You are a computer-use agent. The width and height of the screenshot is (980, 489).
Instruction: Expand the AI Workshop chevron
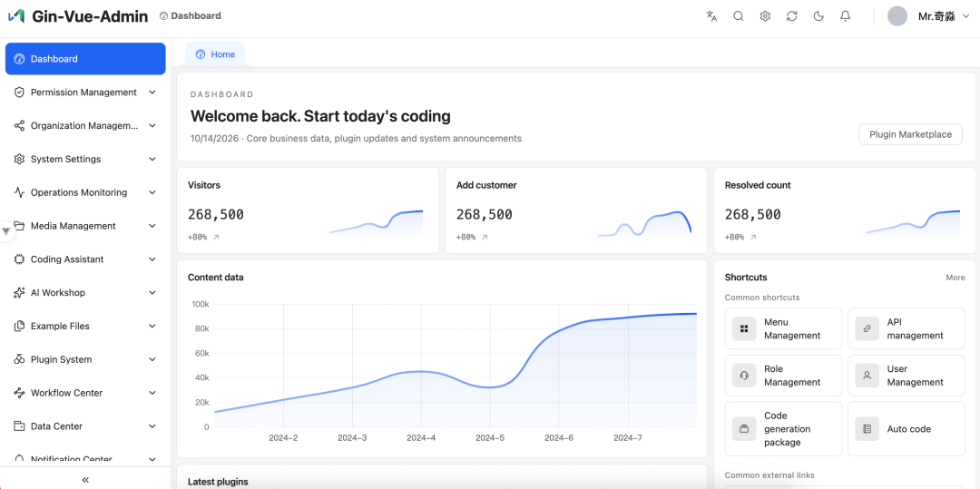[x=152, y=293]
